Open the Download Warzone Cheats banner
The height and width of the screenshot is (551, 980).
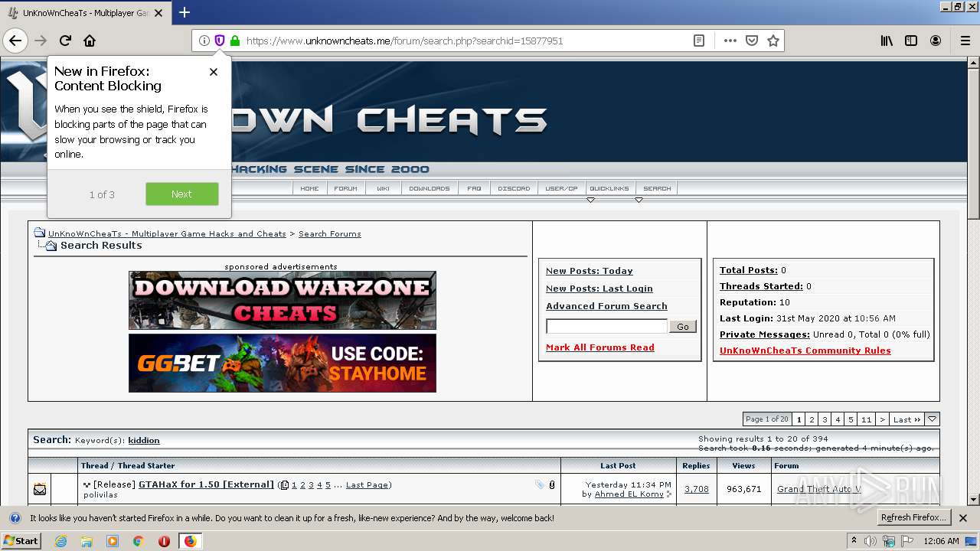tap(283, 300)
